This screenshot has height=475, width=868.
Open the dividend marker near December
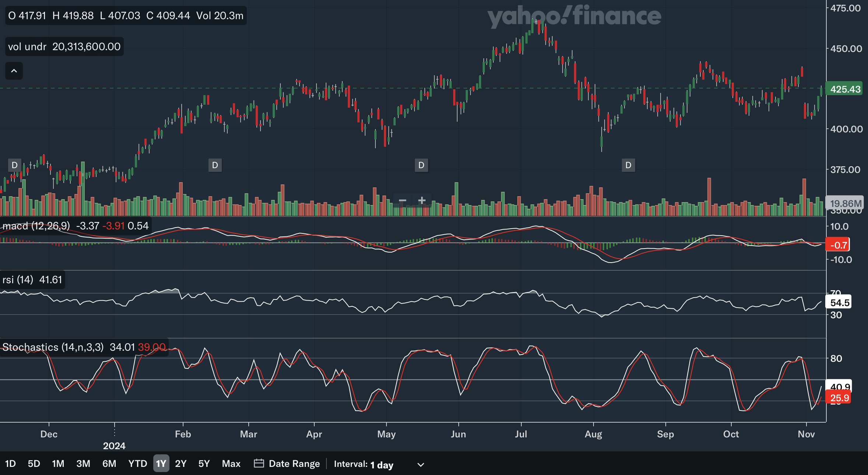pyautogui.click(x=15, y=165)
